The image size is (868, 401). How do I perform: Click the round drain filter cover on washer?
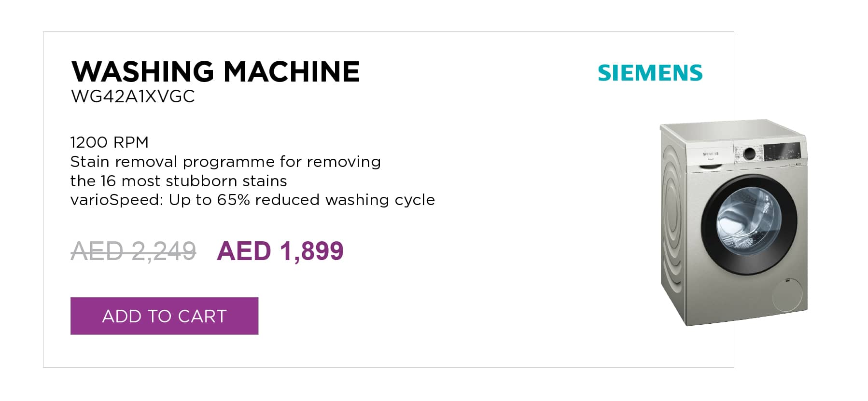tap(787, 294)
